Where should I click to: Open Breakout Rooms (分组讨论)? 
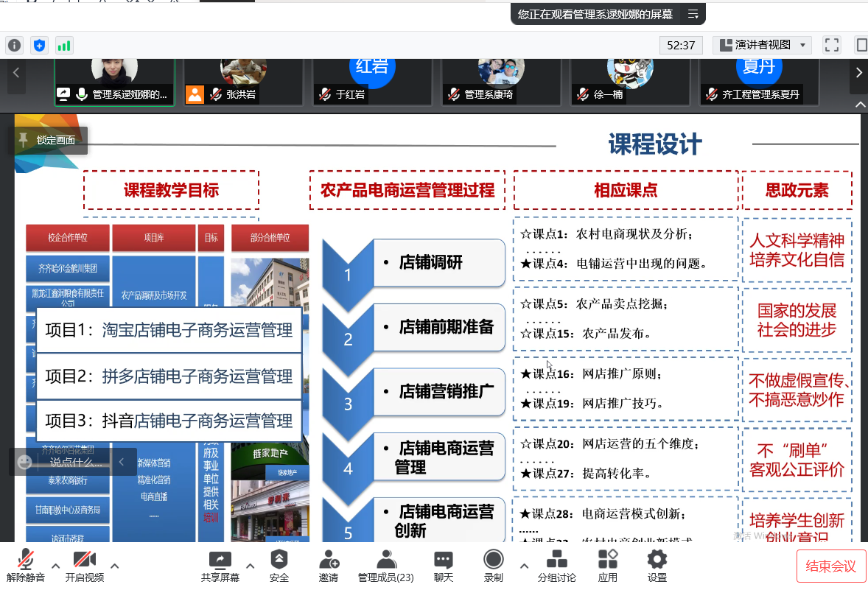point(556,566)
